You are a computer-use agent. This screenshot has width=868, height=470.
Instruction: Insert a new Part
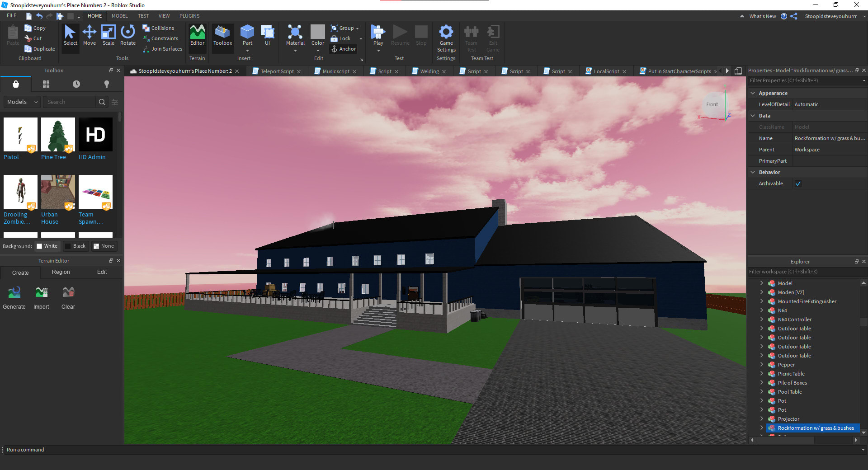(x=247, y=35)
